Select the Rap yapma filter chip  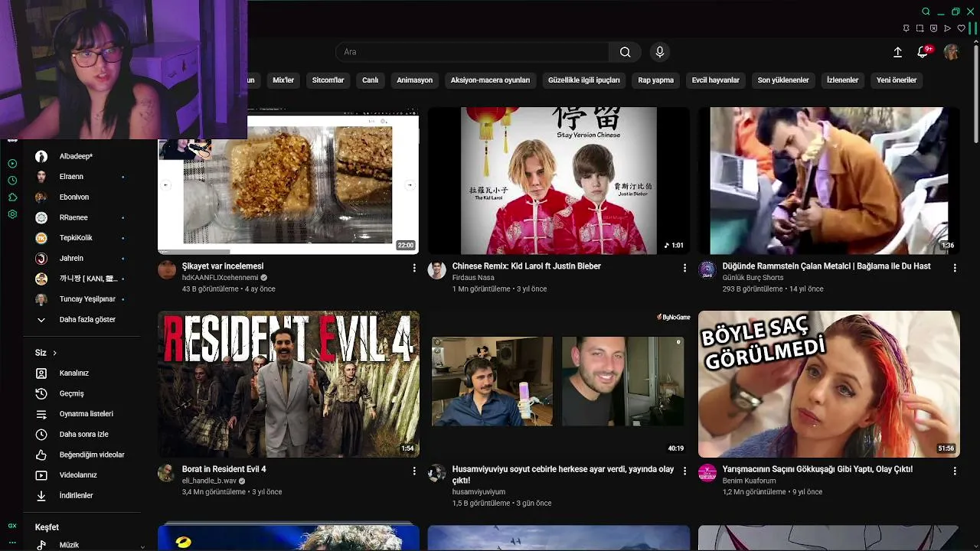(655, 80)
